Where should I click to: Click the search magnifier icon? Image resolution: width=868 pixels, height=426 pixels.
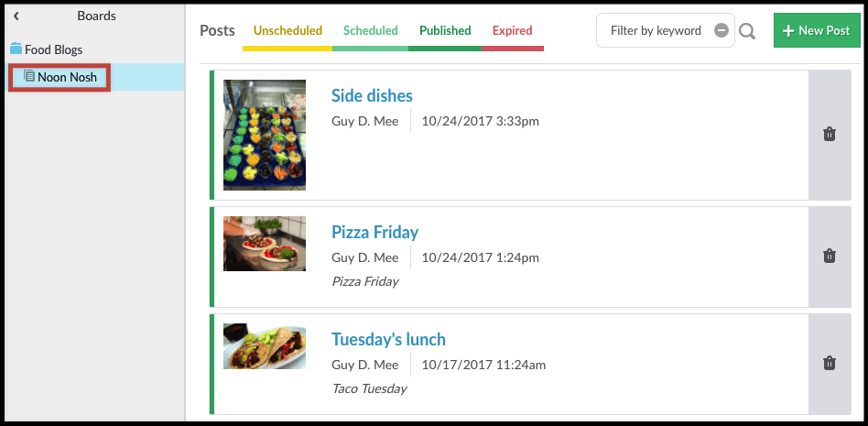(747, 31)
